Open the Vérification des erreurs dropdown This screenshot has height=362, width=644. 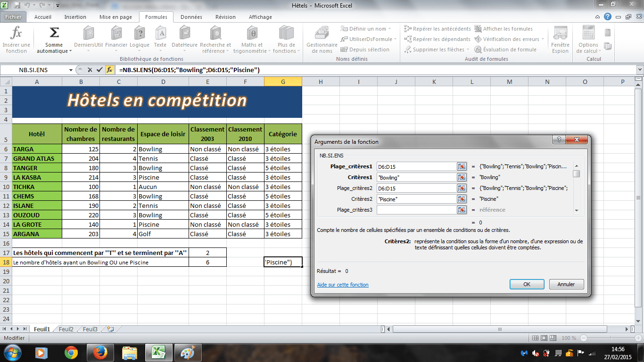pos(543,39)
